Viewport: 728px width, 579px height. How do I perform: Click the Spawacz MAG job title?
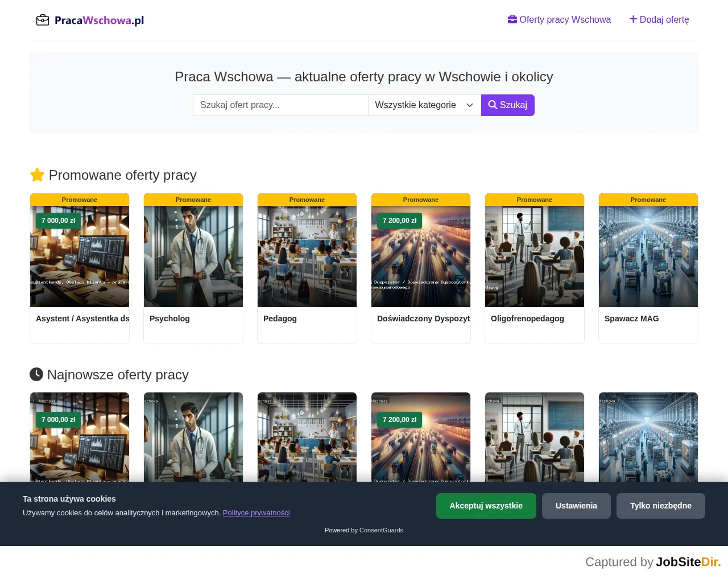point(631,319)
